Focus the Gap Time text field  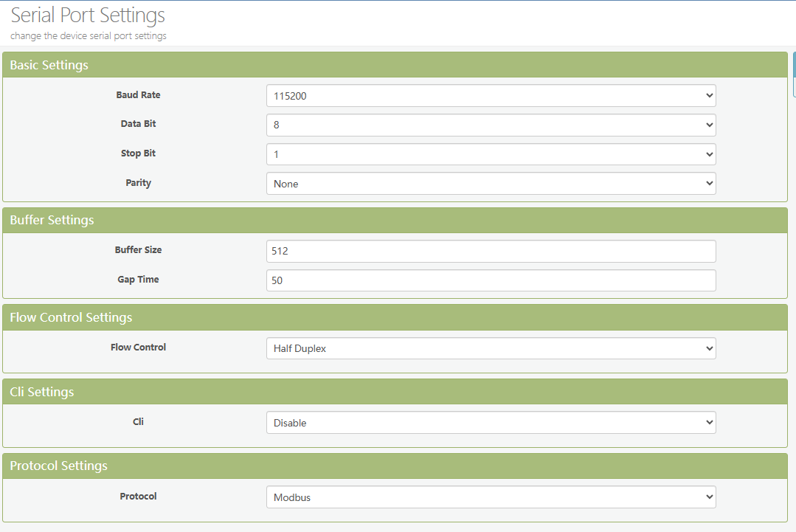[491, 280]
